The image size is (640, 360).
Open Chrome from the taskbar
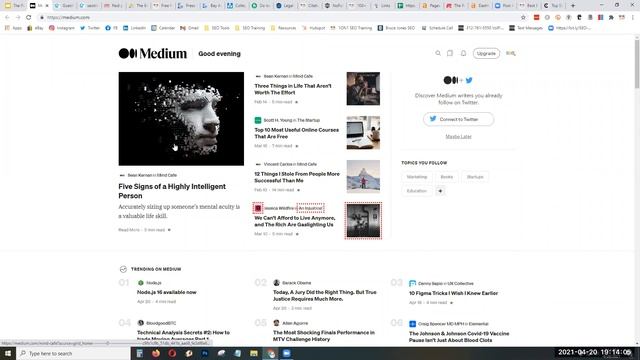[x=271, y=353]
